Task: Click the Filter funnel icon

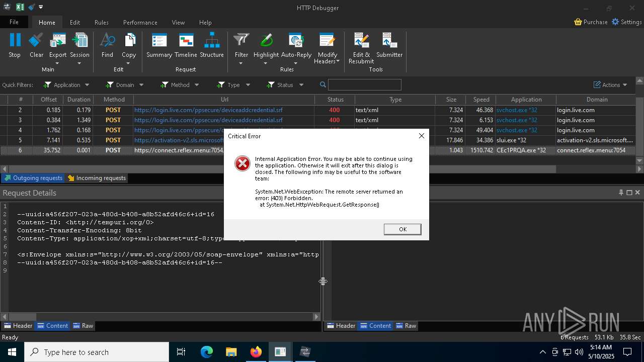Action: (242, 40)
